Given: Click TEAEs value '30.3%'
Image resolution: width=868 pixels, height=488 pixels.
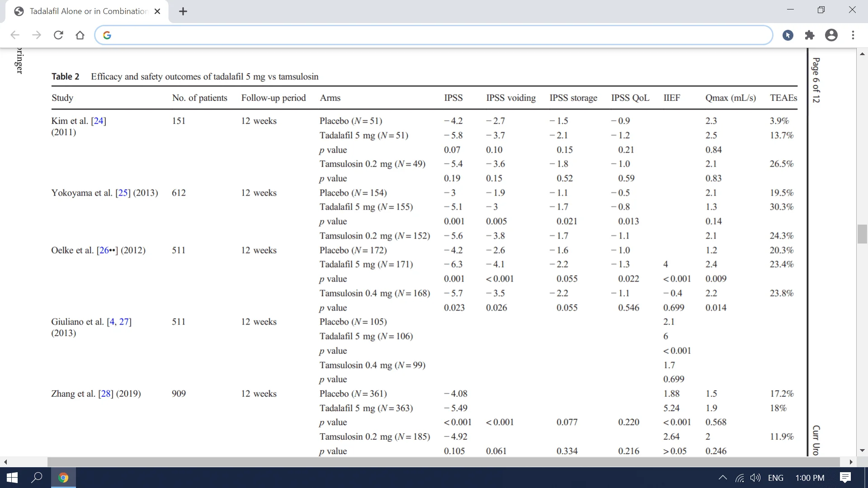Looking at the screenshot, I should click(782, 206).
